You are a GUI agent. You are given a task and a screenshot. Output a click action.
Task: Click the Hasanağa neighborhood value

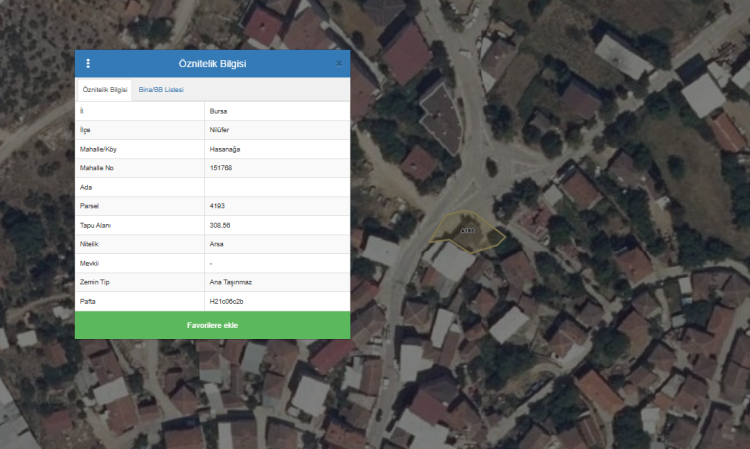click(x=225, y=149)
